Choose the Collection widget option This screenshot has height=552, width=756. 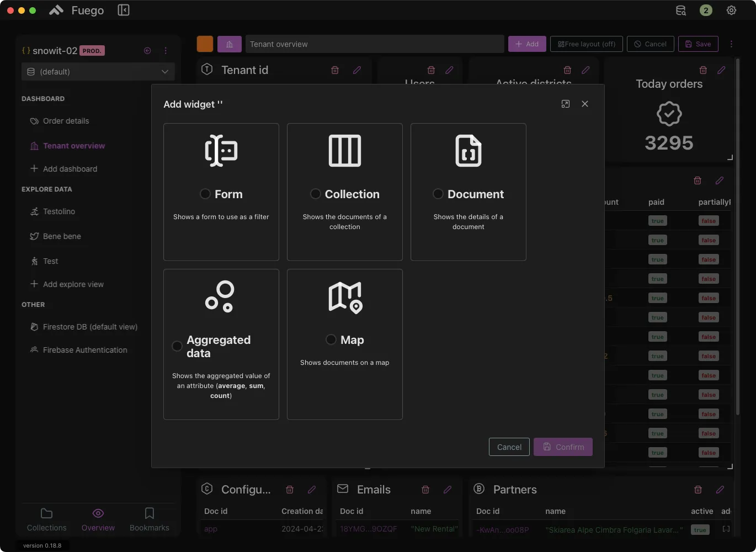click(x=316, y=194)
